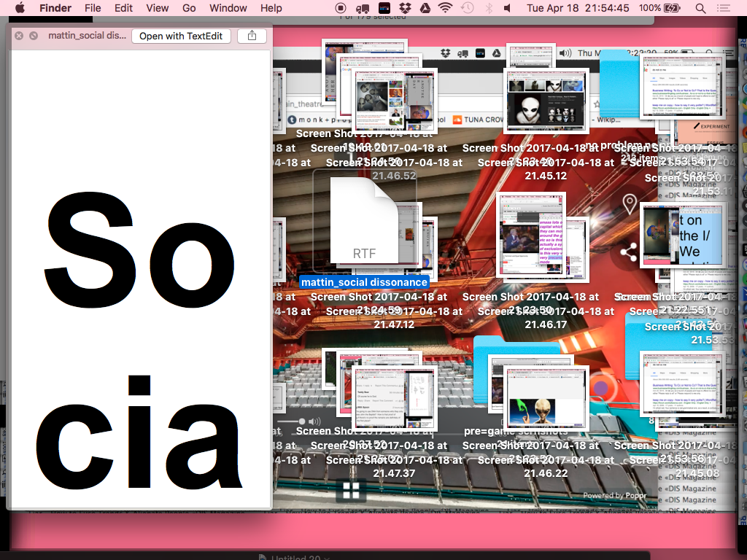The height and width of the screenshot is (560, 747).
Task: Click the Share button in Quick Look
Action: point(252,36)
